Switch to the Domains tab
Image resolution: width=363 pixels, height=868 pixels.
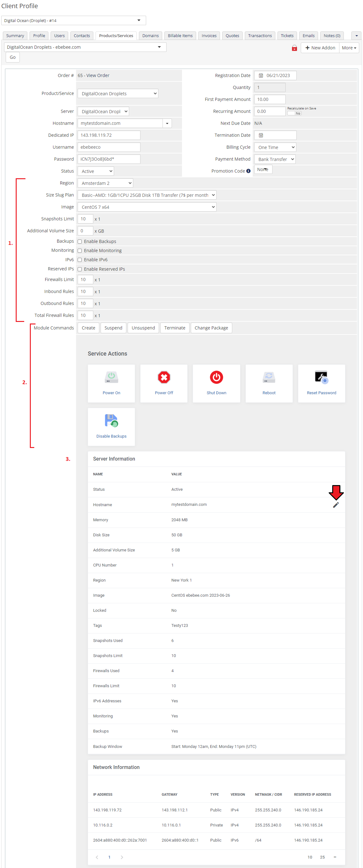151,36
